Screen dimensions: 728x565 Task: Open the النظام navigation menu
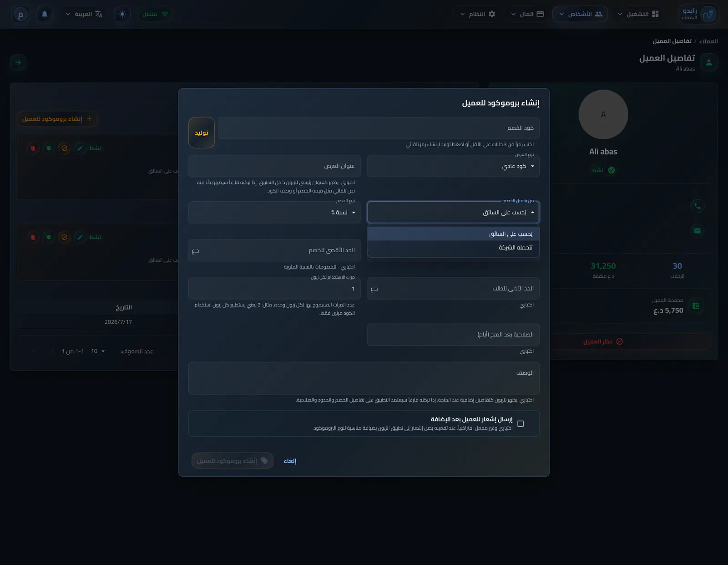(477, 14)
